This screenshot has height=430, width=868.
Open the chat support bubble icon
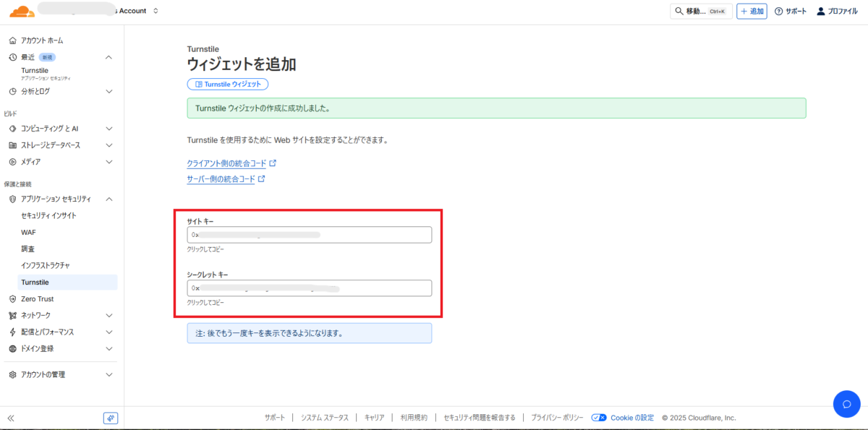coord(846,403)
